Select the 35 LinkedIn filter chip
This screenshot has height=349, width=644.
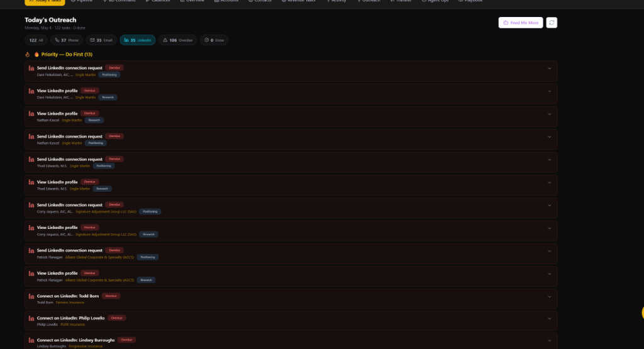[x=138, y=40]
